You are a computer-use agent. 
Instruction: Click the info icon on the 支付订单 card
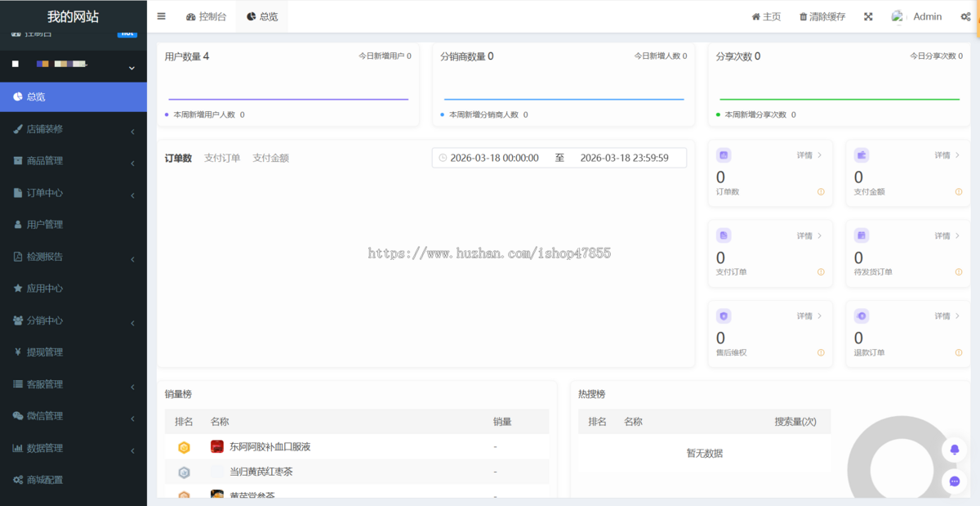pyautogui.click(x=821, y=272)
